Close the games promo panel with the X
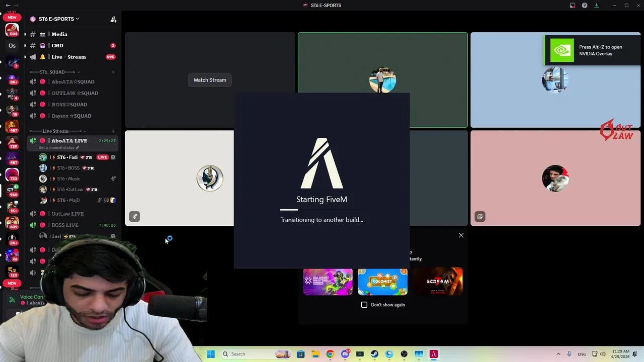This screenshot has height=362, width=644. click(461, 235)
